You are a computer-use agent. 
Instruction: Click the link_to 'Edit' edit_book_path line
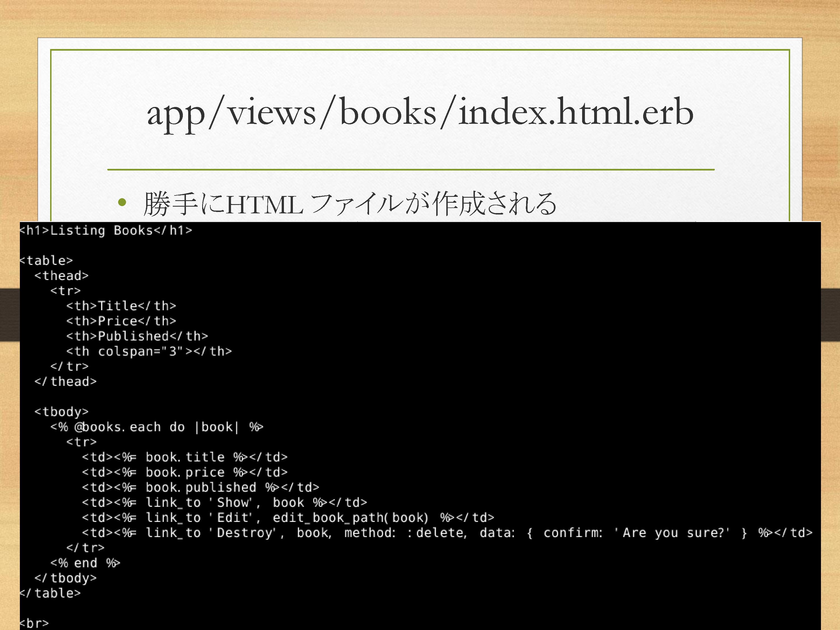coord(288,518)
